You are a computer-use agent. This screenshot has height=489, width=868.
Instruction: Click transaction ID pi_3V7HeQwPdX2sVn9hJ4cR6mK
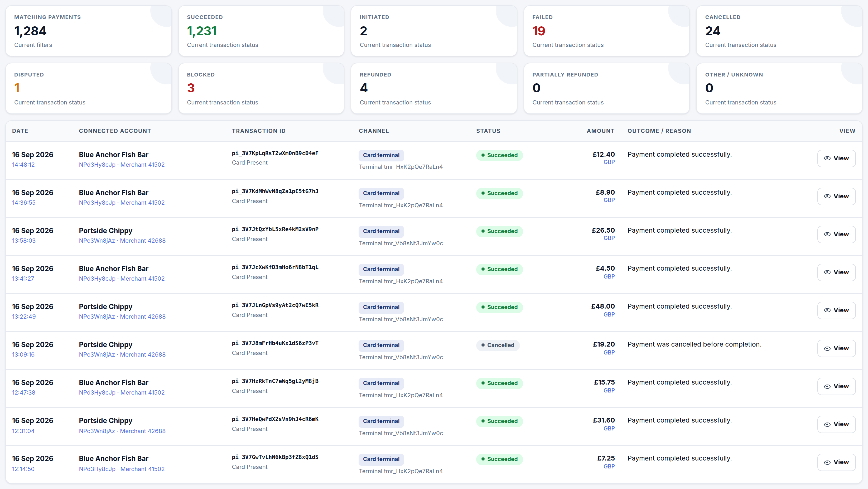(275, 419)
